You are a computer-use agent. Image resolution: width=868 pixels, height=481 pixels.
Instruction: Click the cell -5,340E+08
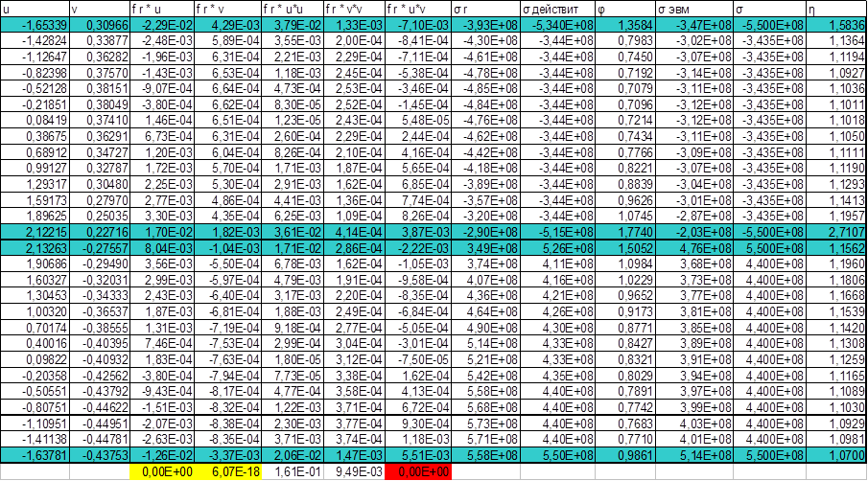tap(557, 25)
